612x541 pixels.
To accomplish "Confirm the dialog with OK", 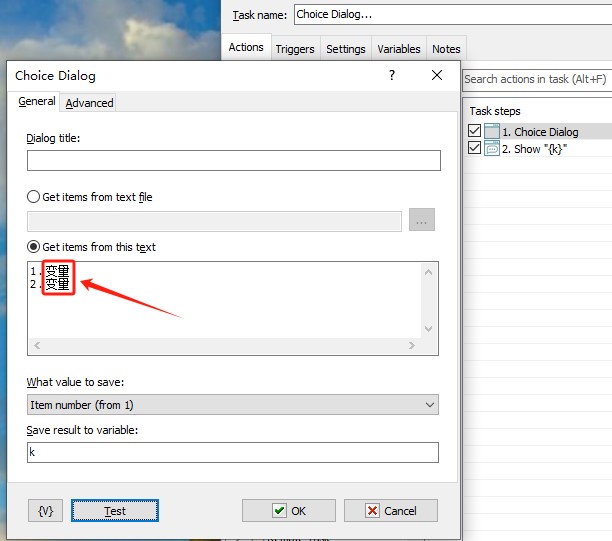I will coord(288,511).
